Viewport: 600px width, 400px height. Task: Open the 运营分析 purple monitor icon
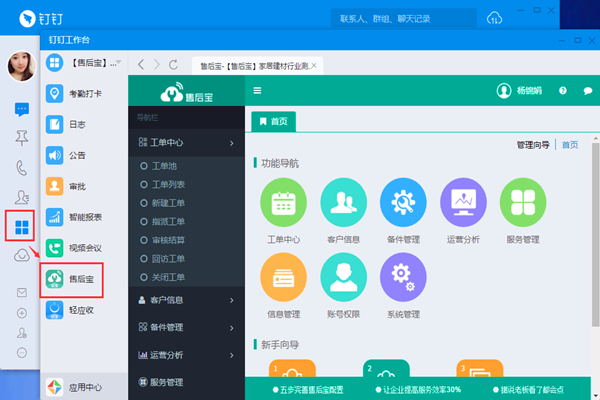(x=463, y=202)
